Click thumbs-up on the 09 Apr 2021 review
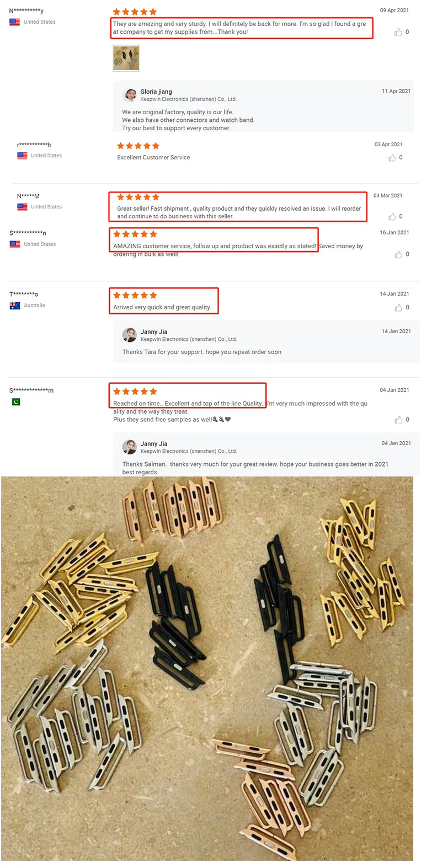This screenshot has width=421, height=868. 398,33
